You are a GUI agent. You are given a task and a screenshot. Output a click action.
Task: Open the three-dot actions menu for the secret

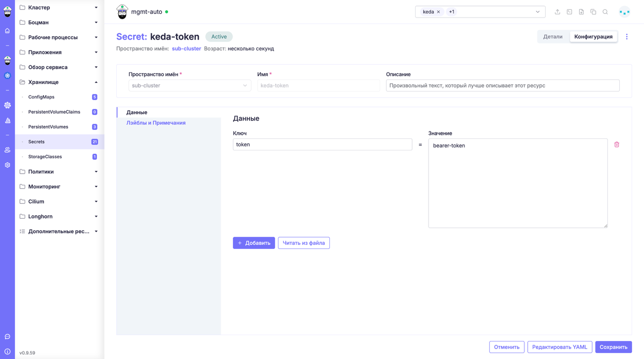click(626, 37)
